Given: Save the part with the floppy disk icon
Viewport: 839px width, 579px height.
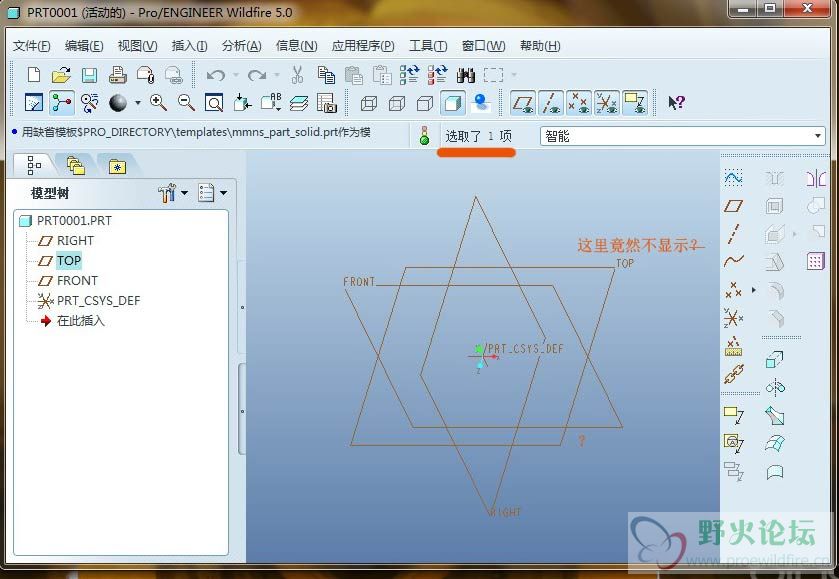Looking at the screenshot, I should [x=89, y=75].
